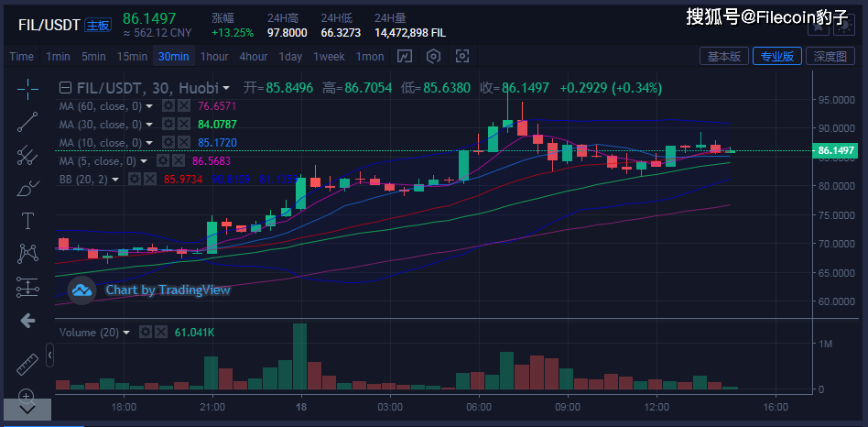Switch to the 1hour interval
868x427 pixels.
click(214, 57)
